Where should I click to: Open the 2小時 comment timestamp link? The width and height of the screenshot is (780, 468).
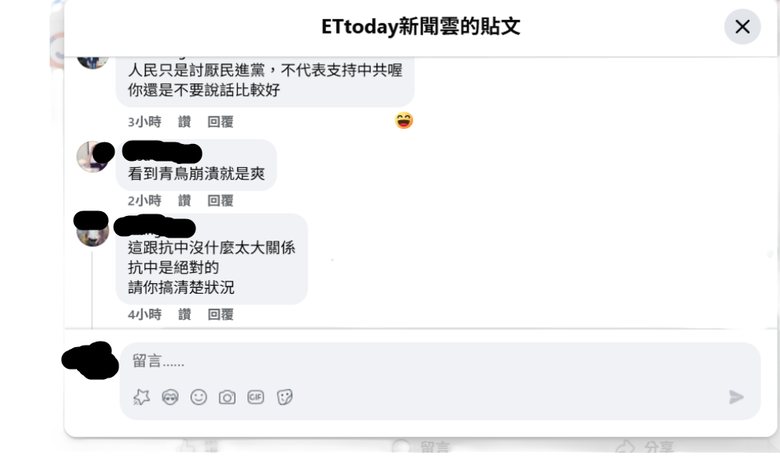point(145,200)
